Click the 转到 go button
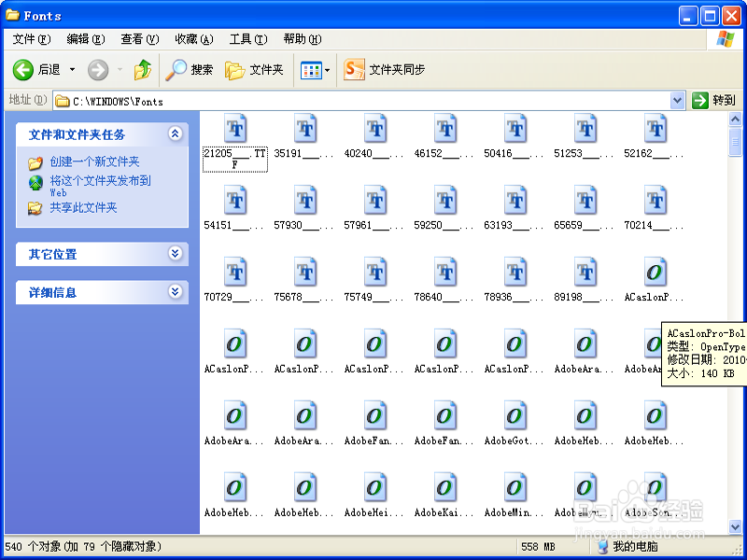Viewport: 747px width, 560px height. pyautogui.click(x=713, y=101)
